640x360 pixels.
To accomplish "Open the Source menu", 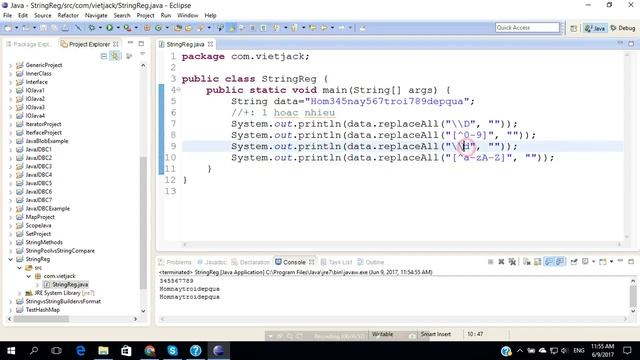I will point(42,16).
